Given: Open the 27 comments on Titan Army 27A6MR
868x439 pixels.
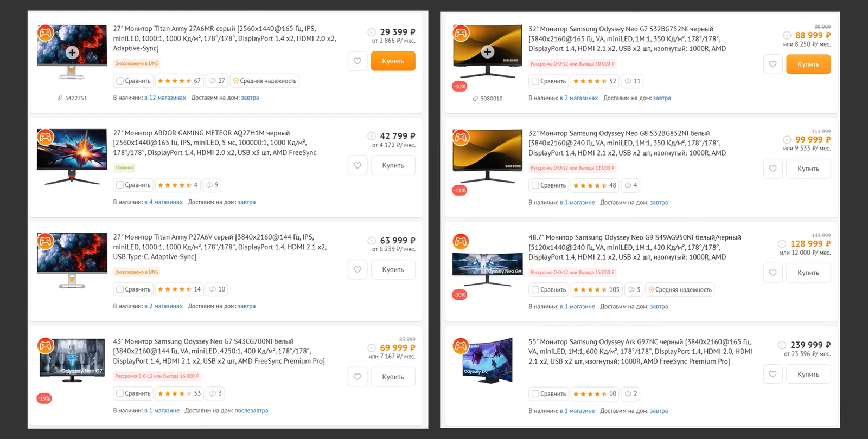Looking at the screenshot, I should coord(217,81).
